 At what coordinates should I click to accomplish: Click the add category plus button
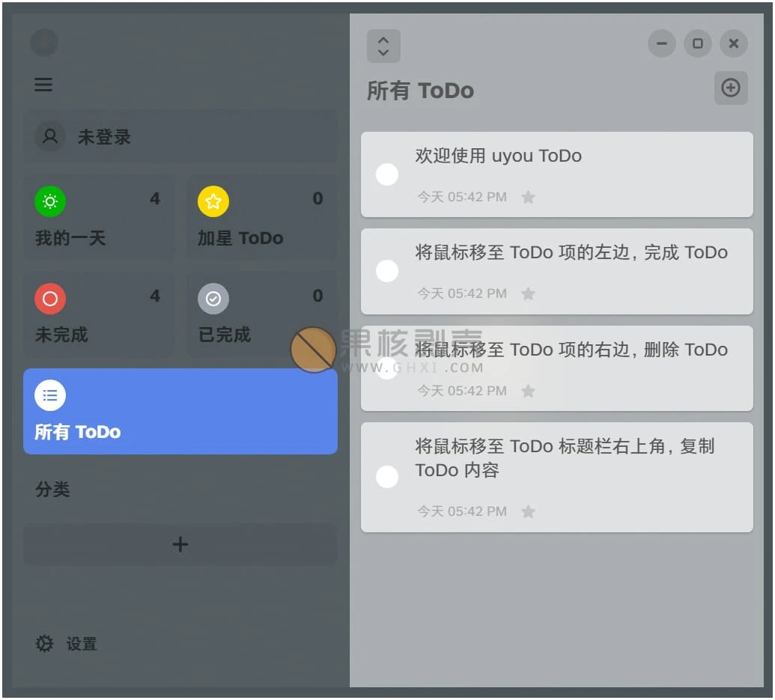[180, 544]
